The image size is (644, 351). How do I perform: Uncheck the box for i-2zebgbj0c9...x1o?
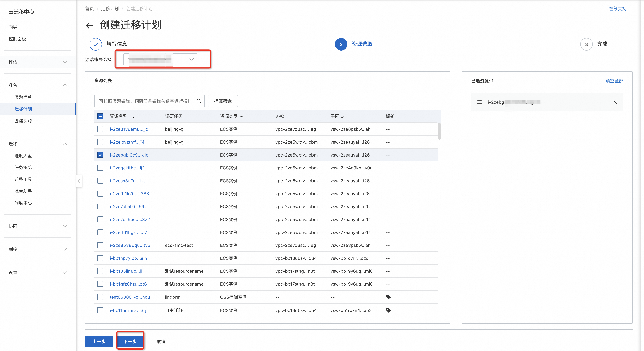(x=100, y=155)
